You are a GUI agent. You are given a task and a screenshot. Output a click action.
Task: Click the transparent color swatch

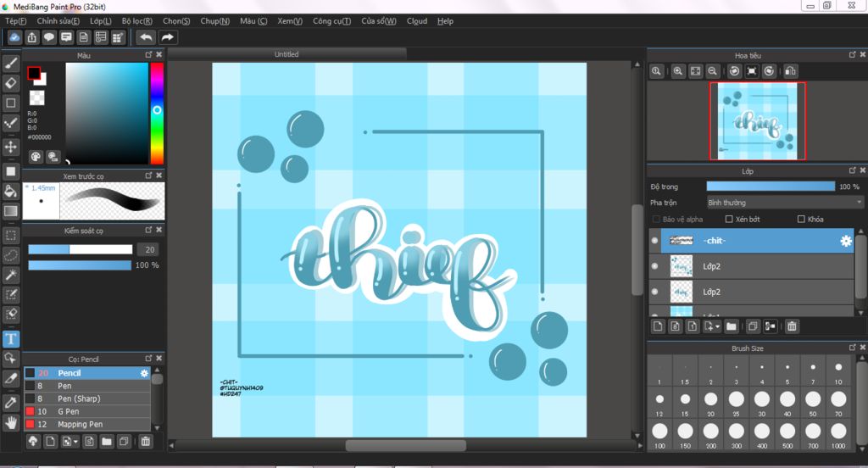[x=36, y=98]
